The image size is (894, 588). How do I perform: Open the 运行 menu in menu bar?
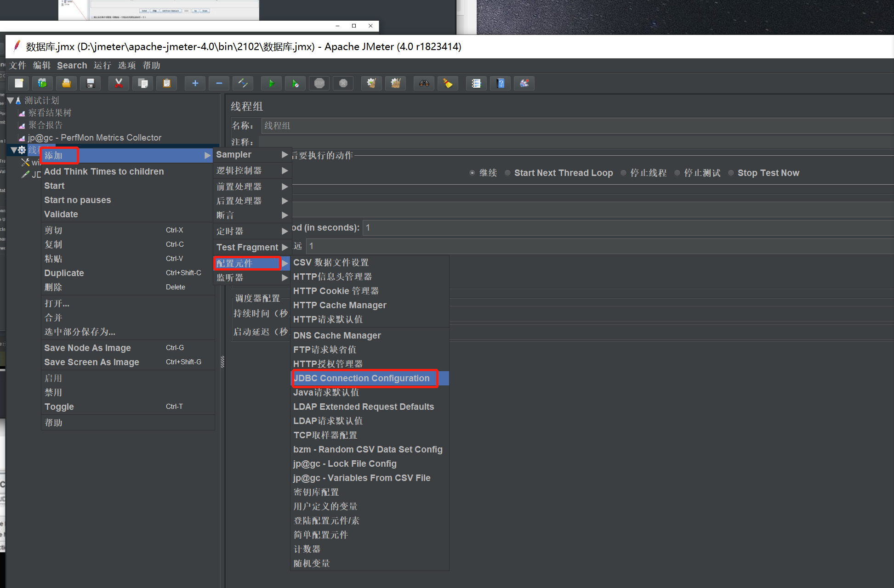pos(102,65)
